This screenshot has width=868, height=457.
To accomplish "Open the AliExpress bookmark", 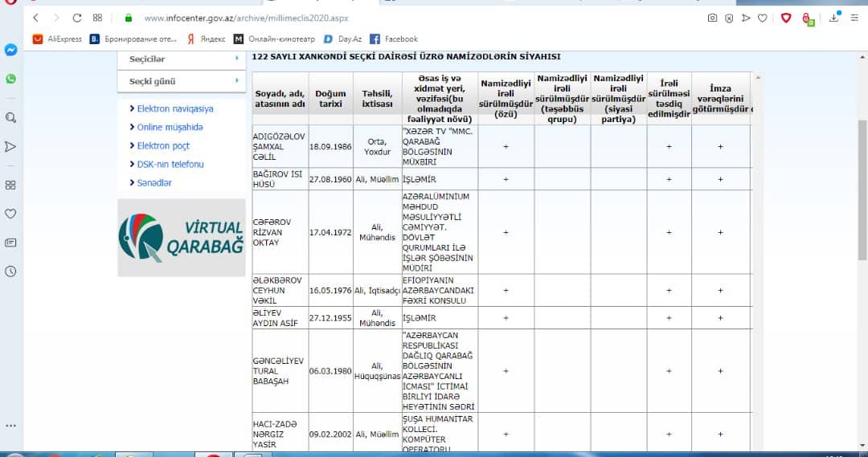I will (58, 39).
